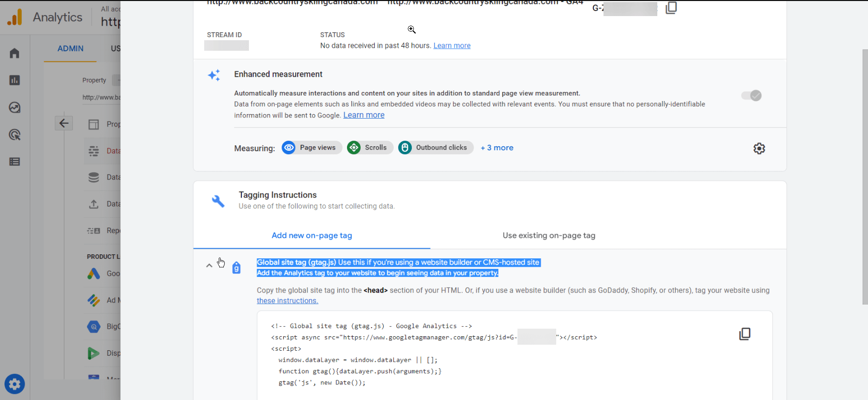
Task: Click the Admin gear icon at bottom left
Action: pos(15,384)
